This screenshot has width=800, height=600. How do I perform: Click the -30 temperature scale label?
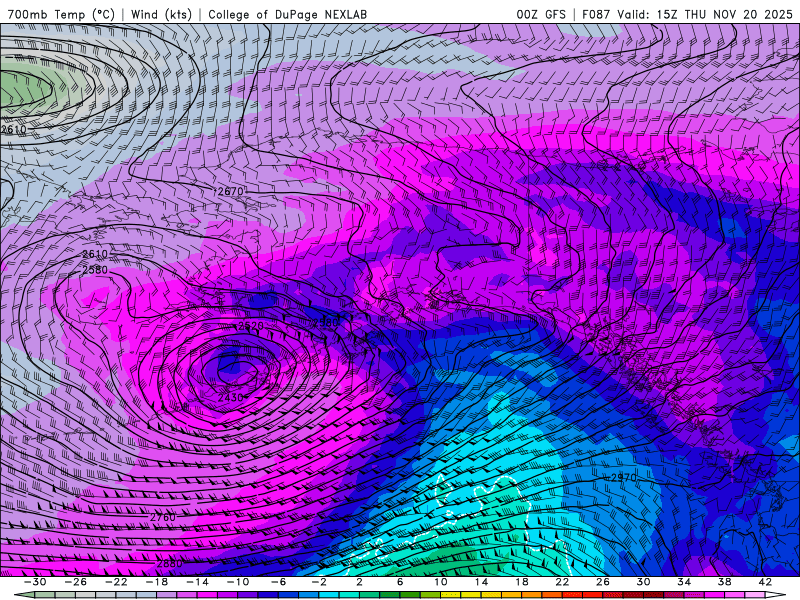tap(35, 582)
